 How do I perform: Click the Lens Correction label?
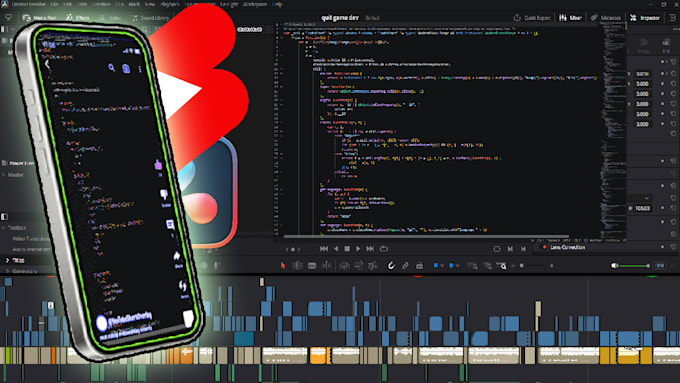[x=568, y=247]
